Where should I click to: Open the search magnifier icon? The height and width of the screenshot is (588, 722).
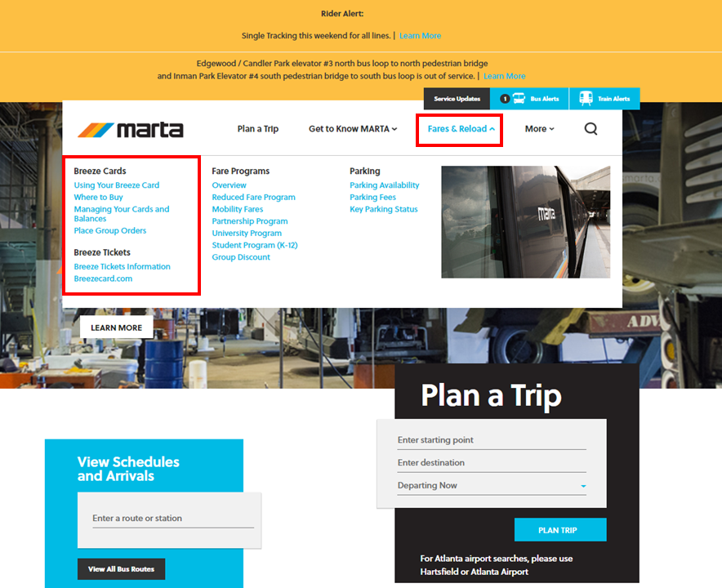click(x=591, y=129)
